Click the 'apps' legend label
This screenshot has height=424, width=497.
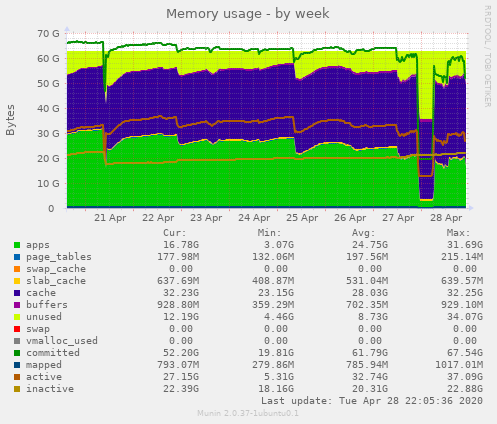[38, 245]
